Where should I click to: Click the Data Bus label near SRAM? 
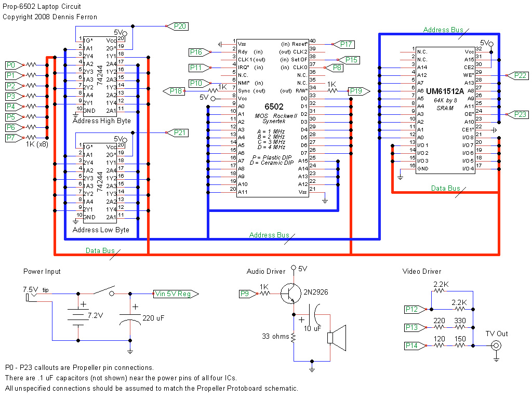coord(445,188)
